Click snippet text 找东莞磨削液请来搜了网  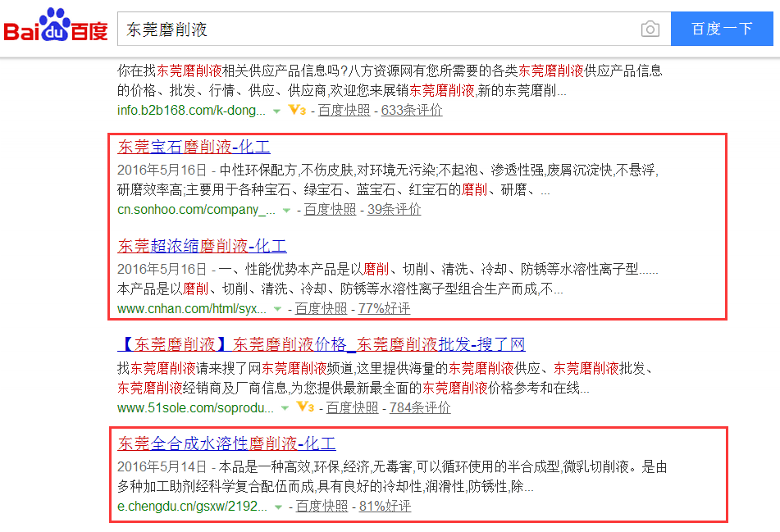(x=189, y=368)
